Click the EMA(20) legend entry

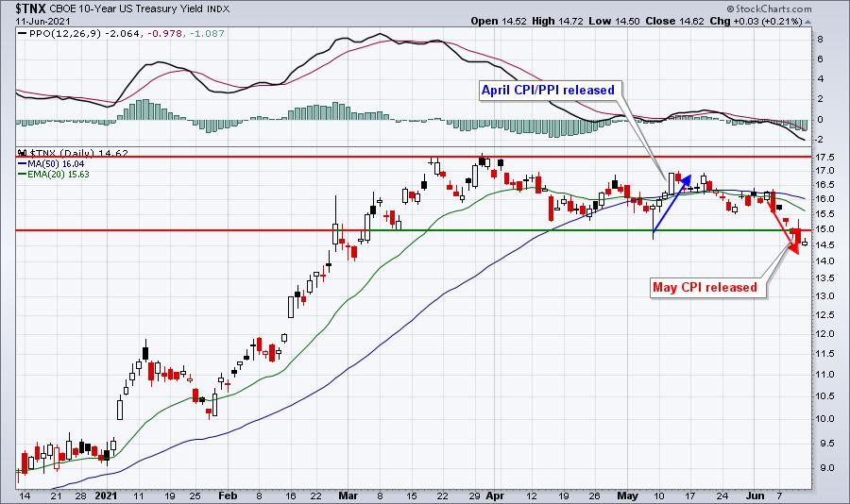[x=53, y=174]
